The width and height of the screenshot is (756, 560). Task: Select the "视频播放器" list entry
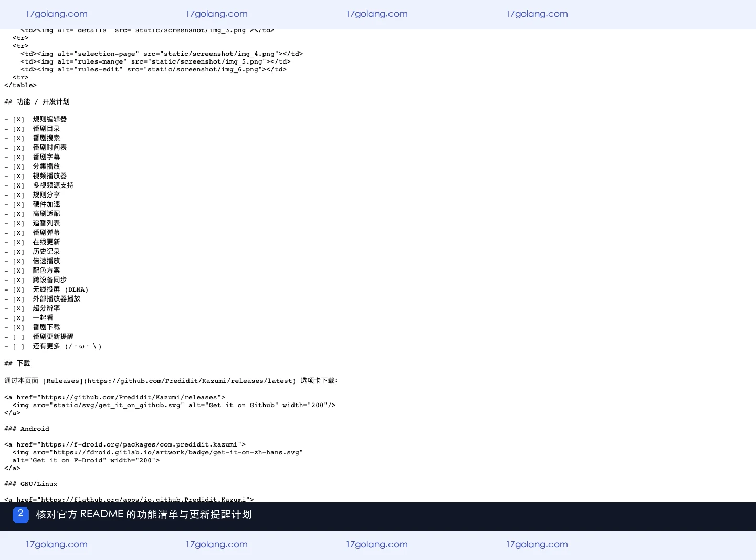(36, 176)
